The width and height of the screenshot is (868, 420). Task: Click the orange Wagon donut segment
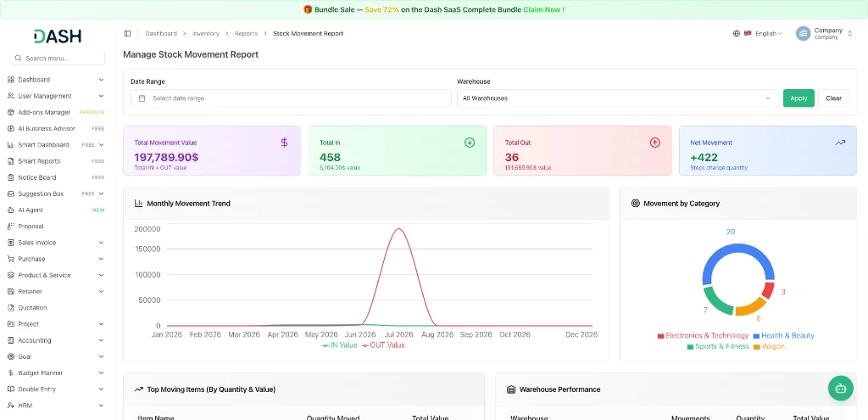(749, 307)
